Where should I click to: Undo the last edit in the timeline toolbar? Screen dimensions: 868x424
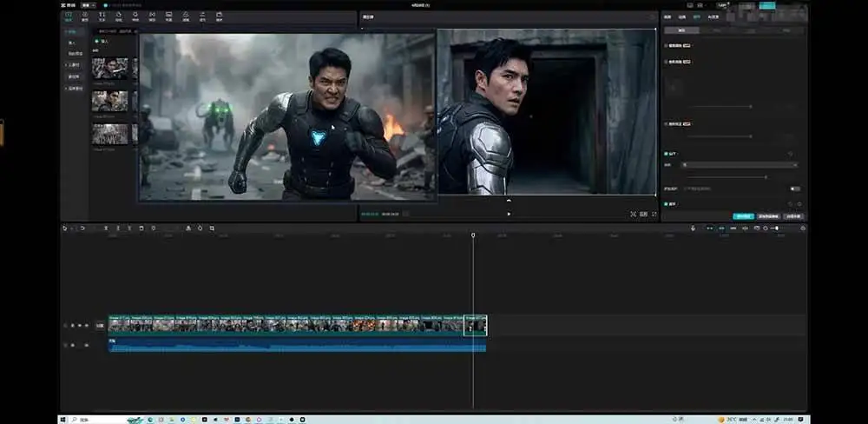82,228
